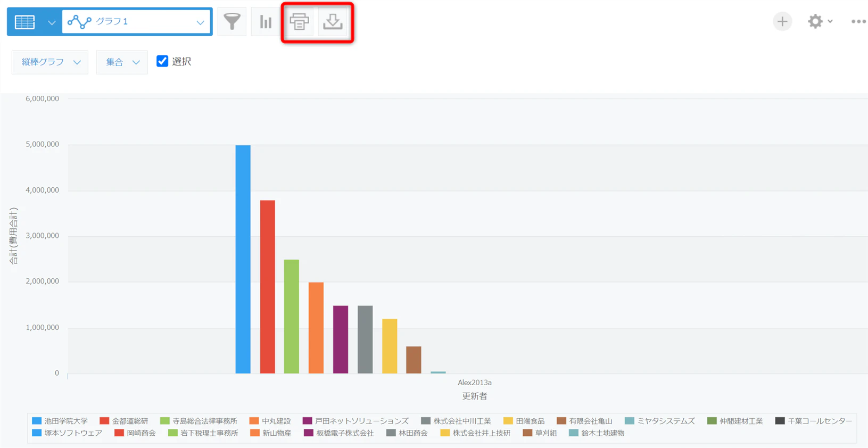
Task: Click legend entry 草刈組
Action: [x=540, y=433]
